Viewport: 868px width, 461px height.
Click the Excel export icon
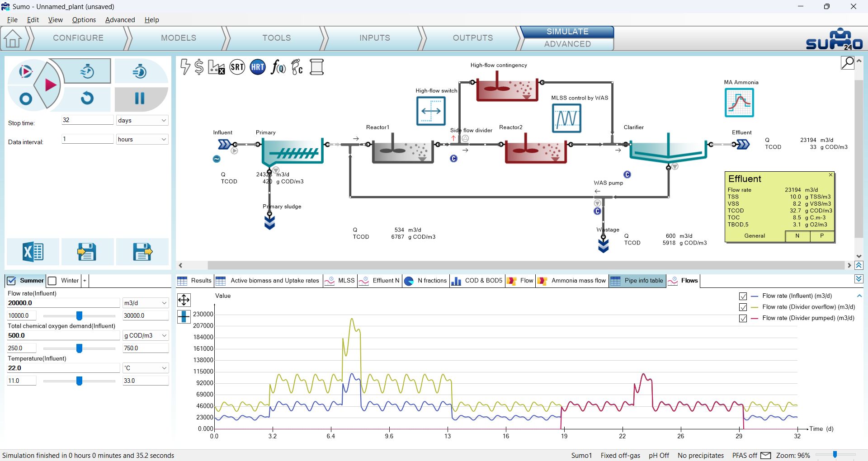tap(33, 251)
